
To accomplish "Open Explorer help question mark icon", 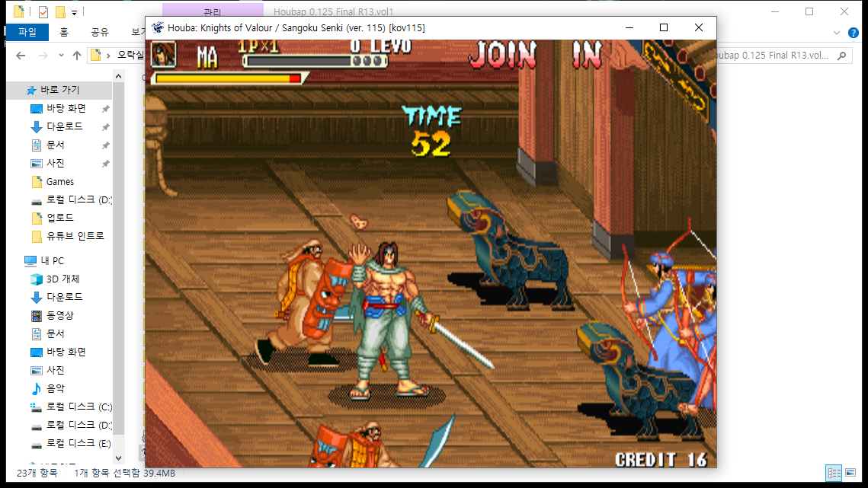I will tap(854, 33).
